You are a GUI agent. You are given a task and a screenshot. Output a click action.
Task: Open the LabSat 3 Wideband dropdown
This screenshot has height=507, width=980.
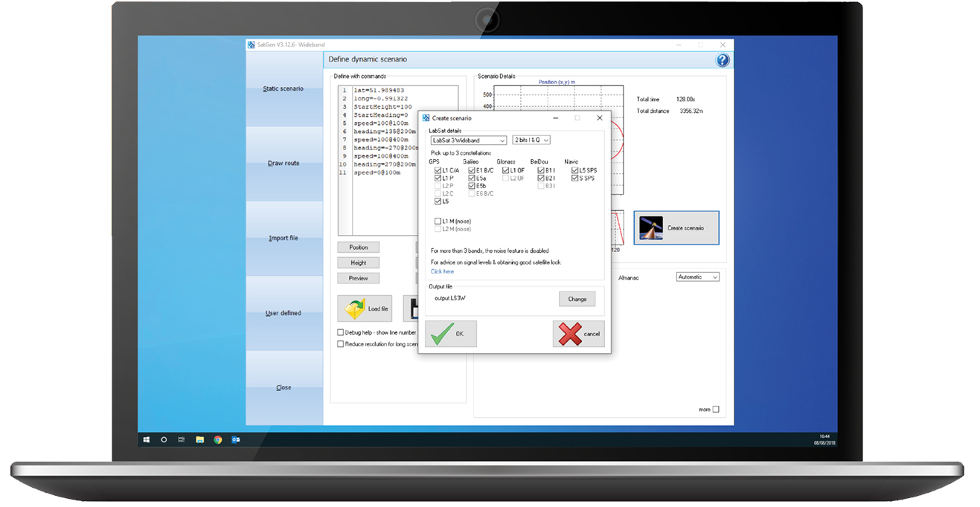468,140
